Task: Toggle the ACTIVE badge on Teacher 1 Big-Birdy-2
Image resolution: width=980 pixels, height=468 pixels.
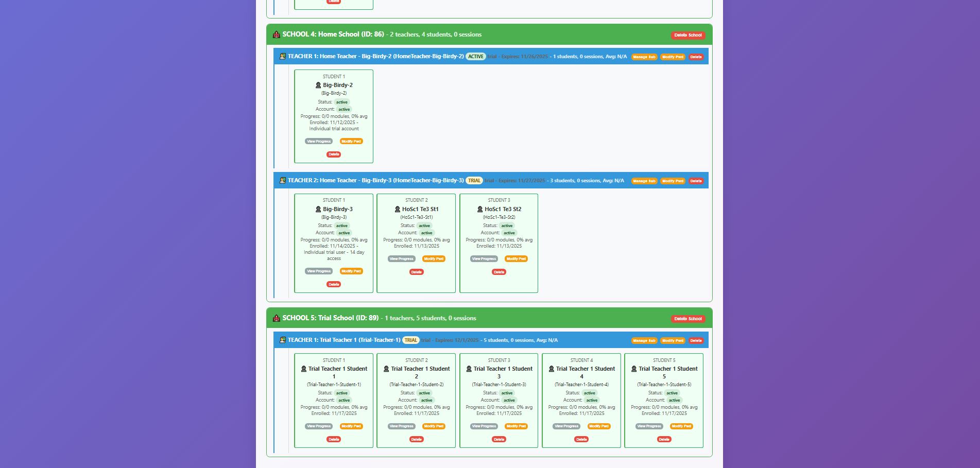Action: pos(476,57)
